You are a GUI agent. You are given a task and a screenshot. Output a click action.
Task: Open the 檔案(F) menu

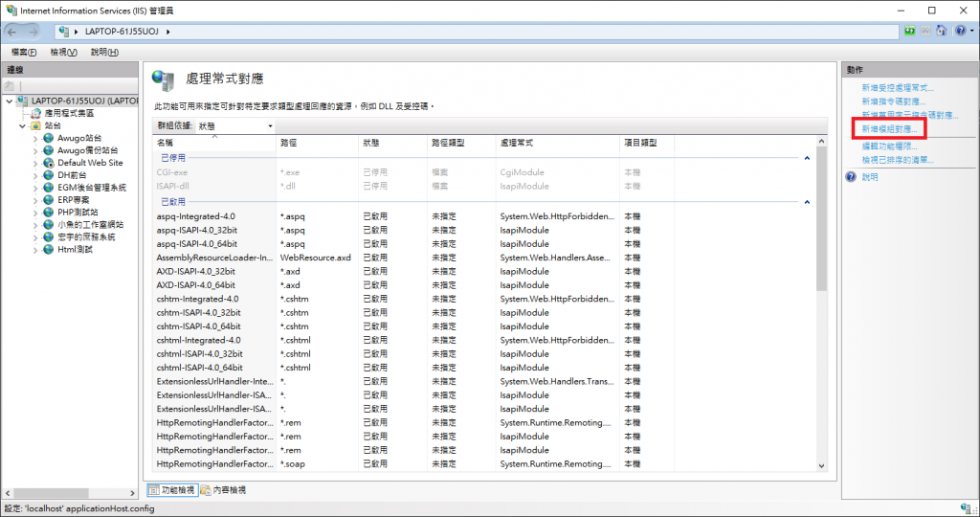click(x=24, y=52)
